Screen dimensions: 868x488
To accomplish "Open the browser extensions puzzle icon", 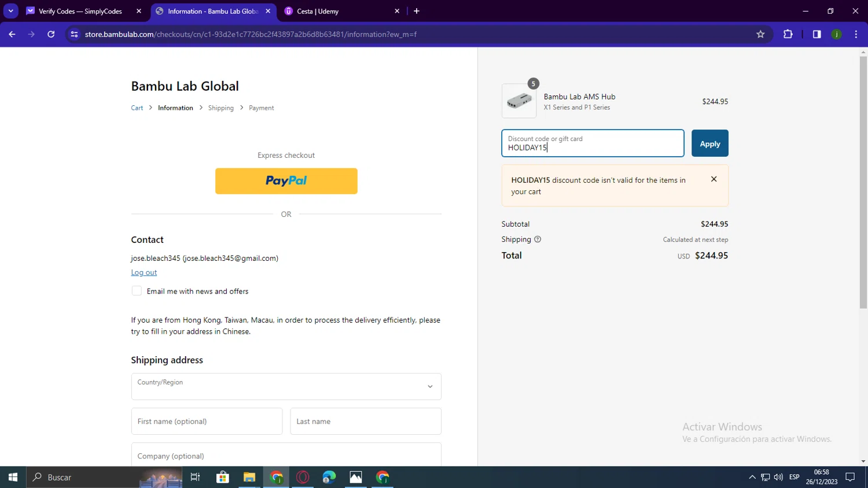I will pos(788,34).
